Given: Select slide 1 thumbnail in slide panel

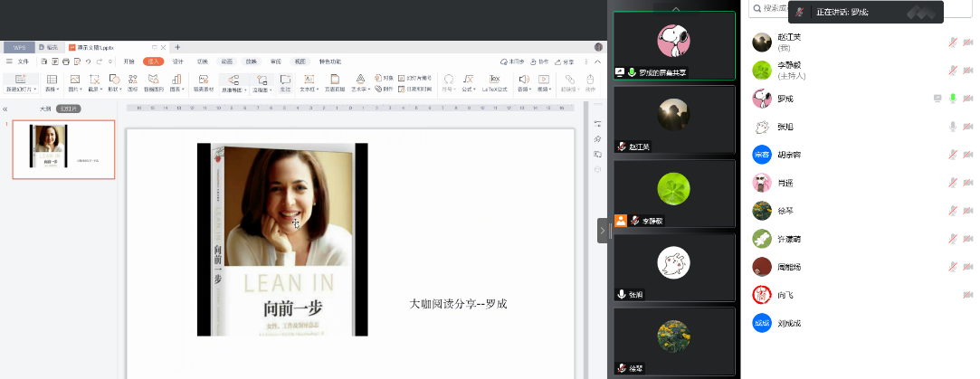Looking at the screenshot, I should pyautogui.click(x=63, y=149).
